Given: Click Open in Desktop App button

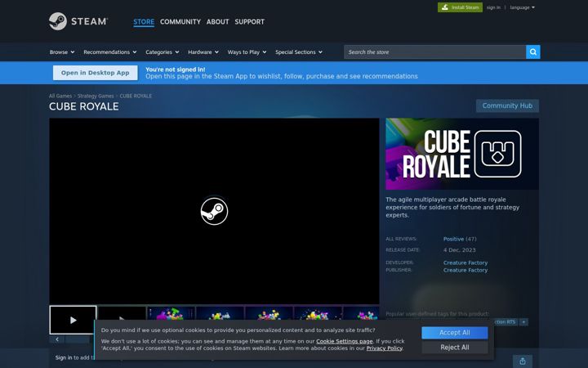Looking at the screenshot, I should (x=96, y=73).
